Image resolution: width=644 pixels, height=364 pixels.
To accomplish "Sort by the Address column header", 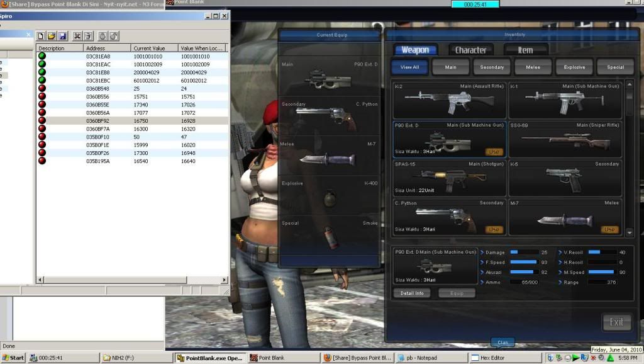I will pyautogui.click(x=107, y=48).
